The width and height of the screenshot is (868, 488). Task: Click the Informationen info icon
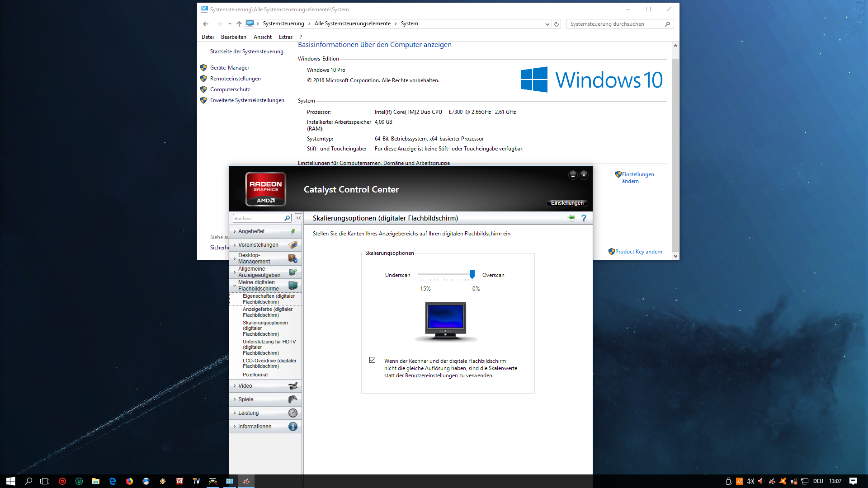(x=293, y=427)
